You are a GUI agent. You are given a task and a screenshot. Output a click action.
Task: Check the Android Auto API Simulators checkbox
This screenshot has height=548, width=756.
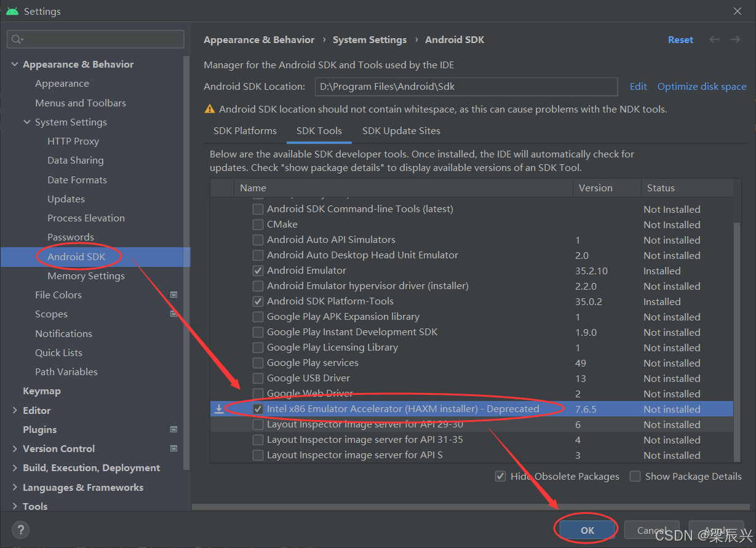click(258, 240)
